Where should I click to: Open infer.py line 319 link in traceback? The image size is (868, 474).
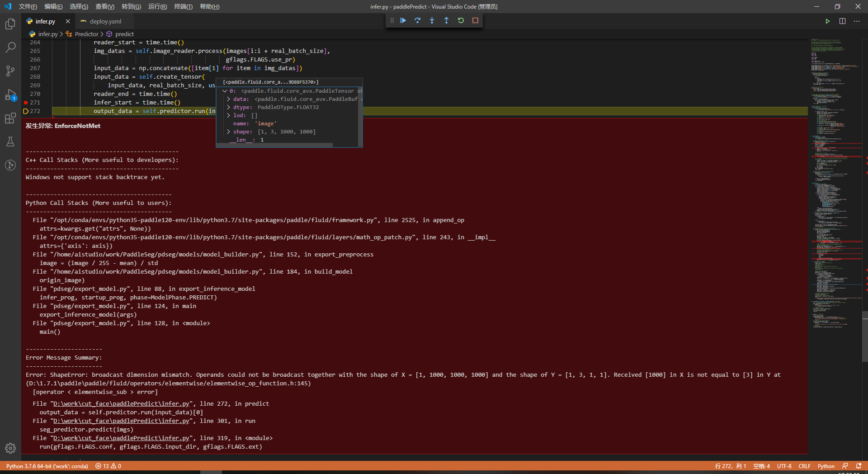point(121,438)
